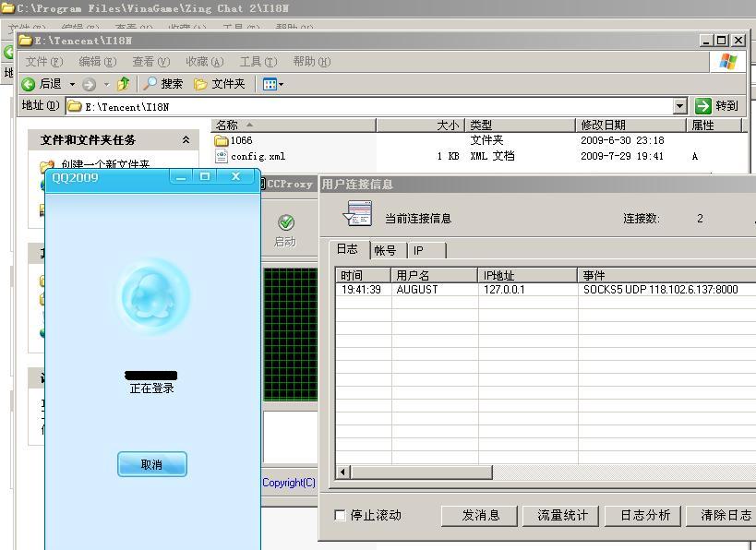Go up one folder level icon
This screenshot has width=756, height=550.
pos(124,84)
